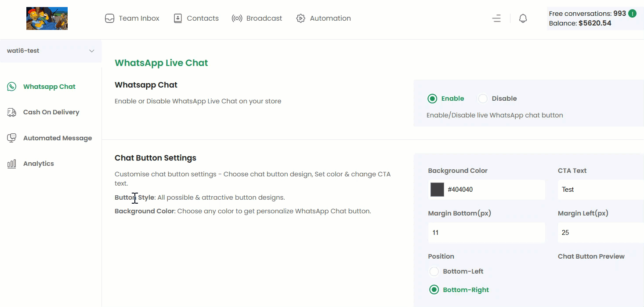The height and width of the screenshot is (307, 644).
Task: Click the Cash On Delivery truck icon
Action: tap(12, 112)
